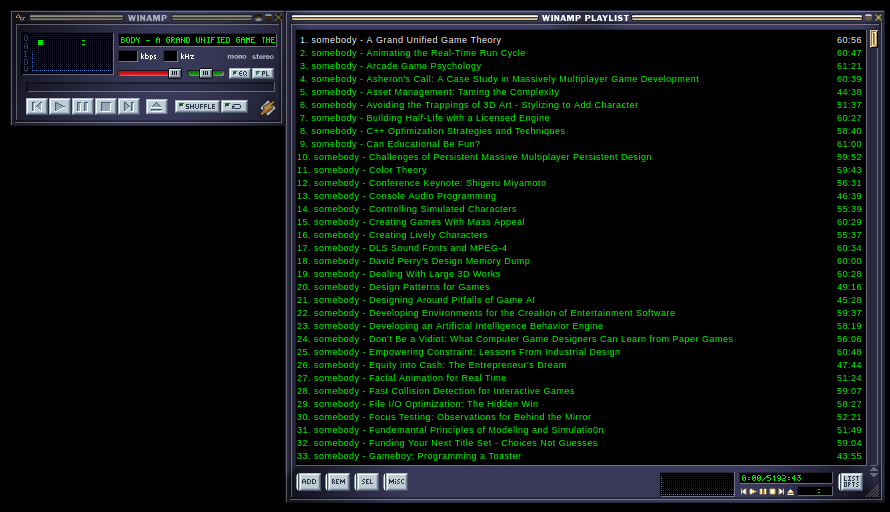Skip to the previous track
The width and height of the screenshot is (890, 512).
(37, 106)
